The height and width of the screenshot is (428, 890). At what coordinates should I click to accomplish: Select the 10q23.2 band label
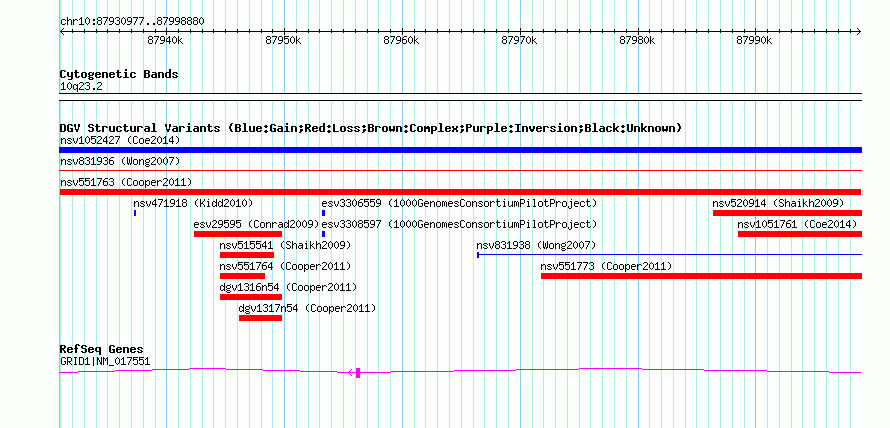pos(81,87)
